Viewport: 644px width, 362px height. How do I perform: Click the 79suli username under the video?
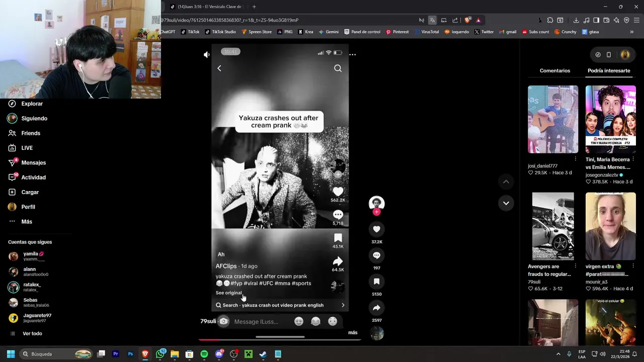point(208,321)
